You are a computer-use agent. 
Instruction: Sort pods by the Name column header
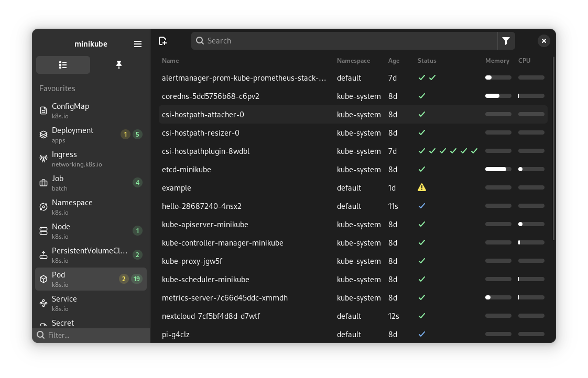170,61
